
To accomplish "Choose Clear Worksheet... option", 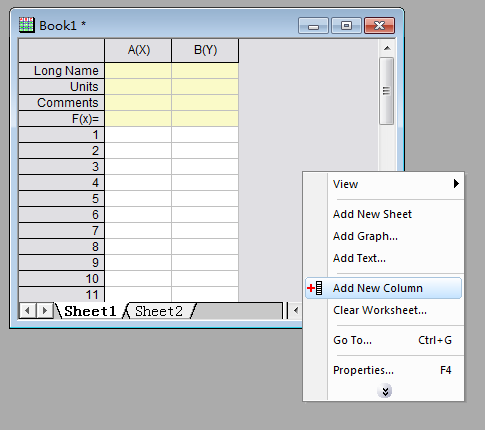I will (380, 310).
